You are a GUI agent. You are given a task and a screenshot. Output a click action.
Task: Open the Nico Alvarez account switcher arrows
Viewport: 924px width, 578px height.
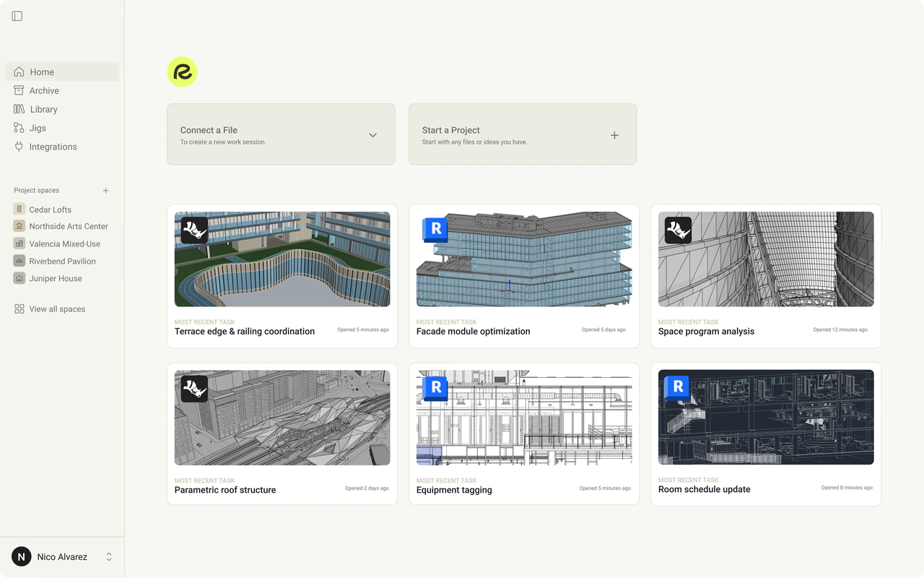109,556
